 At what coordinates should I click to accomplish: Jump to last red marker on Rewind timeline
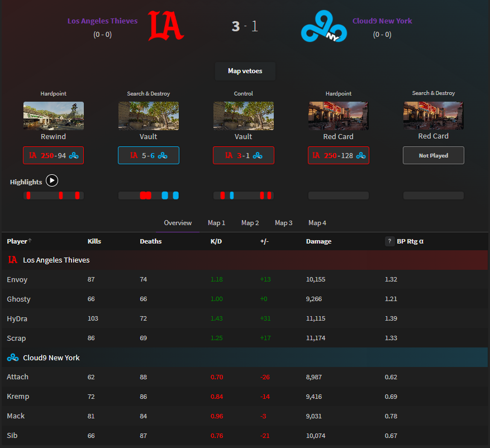[77, 196]
